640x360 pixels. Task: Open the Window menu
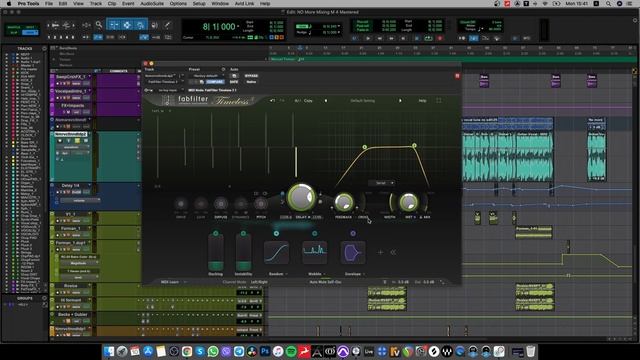(220, 4)
